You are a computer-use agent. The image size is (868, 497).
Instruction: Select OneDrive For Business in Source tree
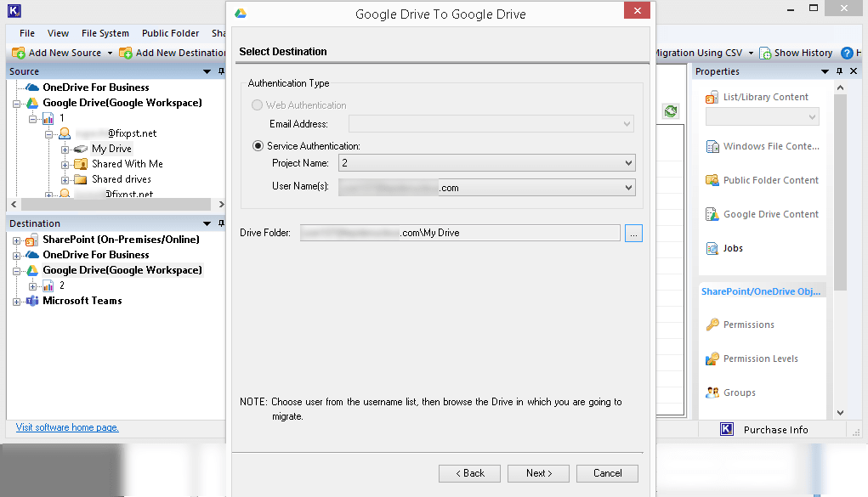[x=96, y=88]
